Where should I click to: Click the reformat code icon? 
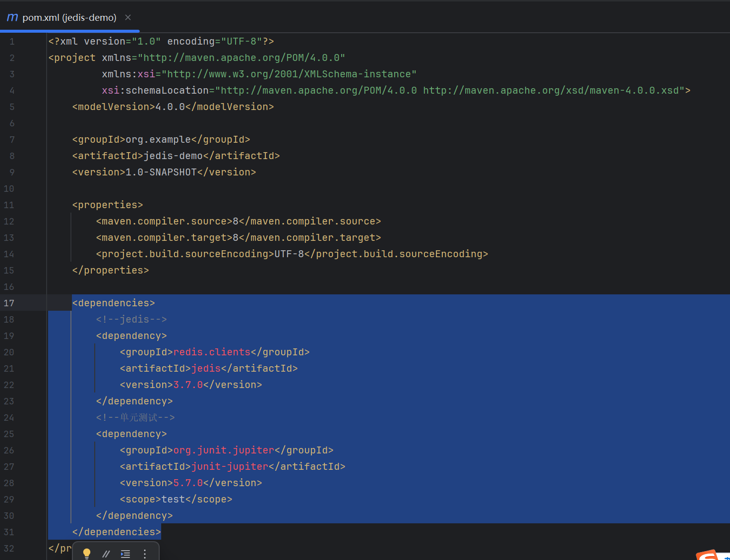125,554
